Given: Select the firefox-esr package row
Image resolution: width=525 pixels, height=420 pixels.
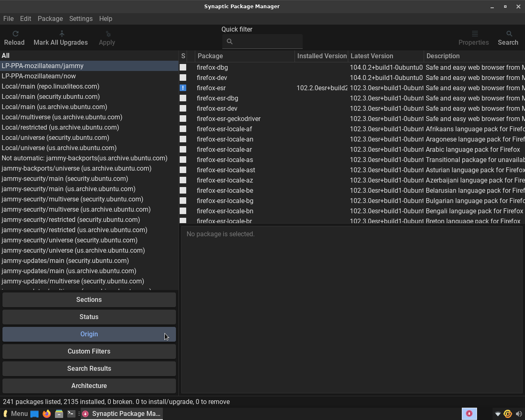Looking at the screenshot, I should [352, 88].
